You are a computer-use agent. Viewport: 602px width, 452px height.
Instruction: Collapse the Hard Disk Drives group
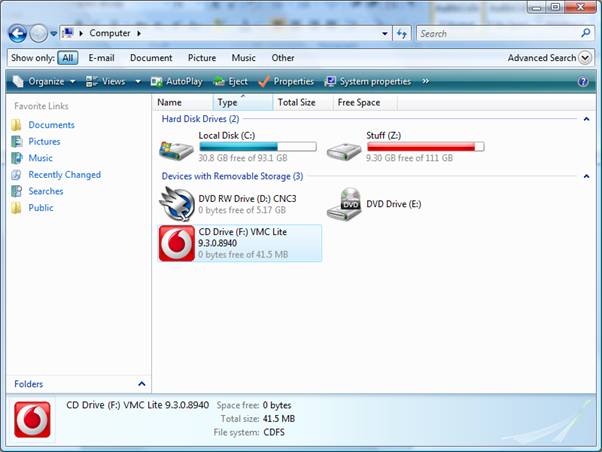[x=584, y=119]
